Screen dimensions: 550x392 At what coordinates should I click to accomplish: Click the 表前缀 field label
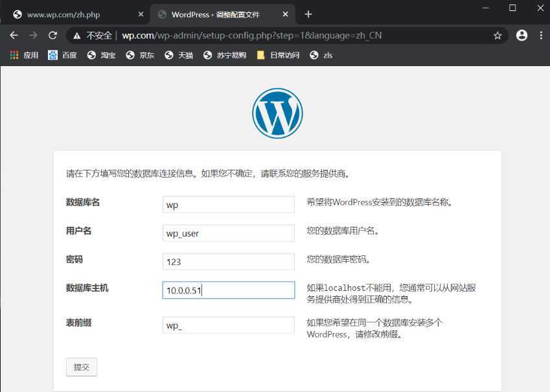78,323
